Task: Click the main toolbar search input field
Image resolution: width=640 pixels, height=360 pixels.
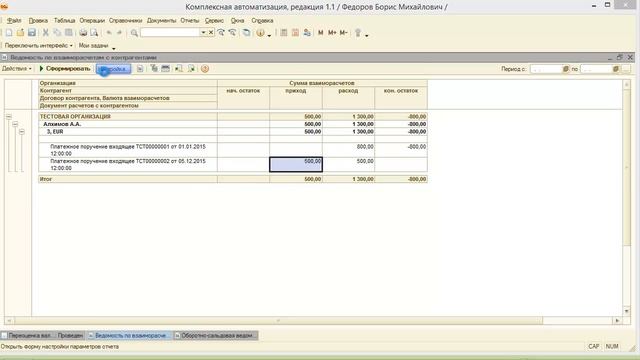Action: pyautogui.click(x=170, y=33)
